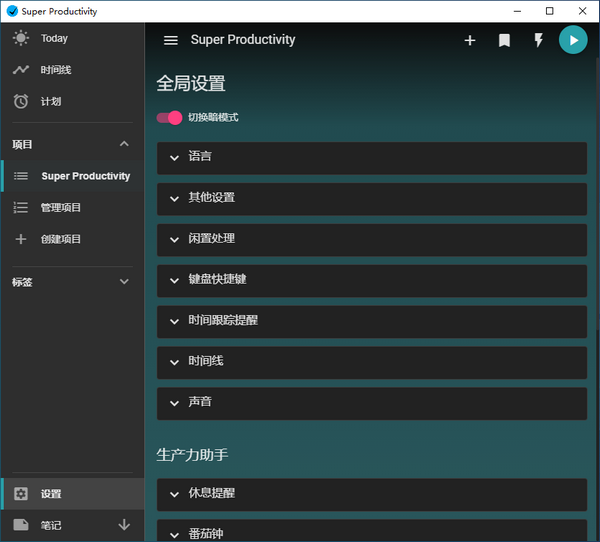Expand the 语言 settings panel
This screenshot has height=542, width=600.
(x=372, y=157)
